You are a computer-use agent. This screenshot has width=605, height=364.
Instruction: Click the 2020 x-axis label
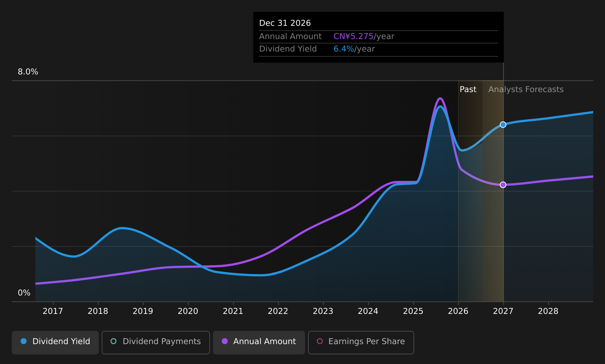point(188,311)
